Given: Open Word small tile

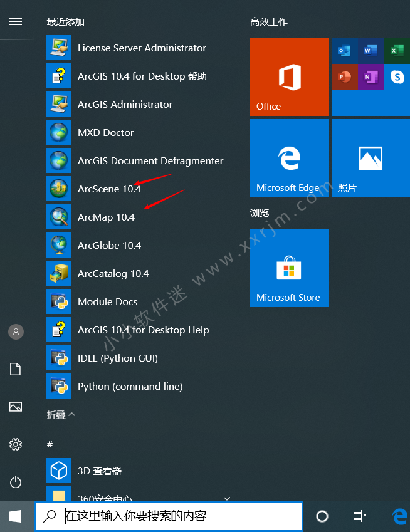Looking at the screenshot, I should coord(371,51).
